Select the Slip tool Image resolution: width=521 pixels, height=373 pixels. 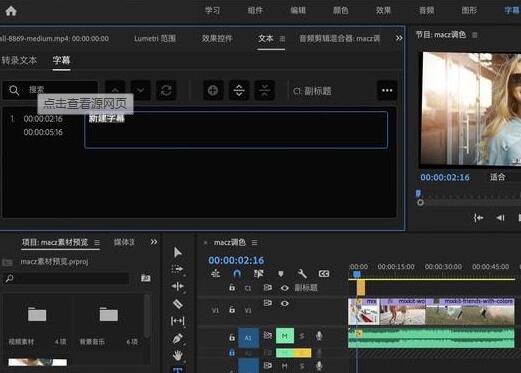tap(177, 321)
